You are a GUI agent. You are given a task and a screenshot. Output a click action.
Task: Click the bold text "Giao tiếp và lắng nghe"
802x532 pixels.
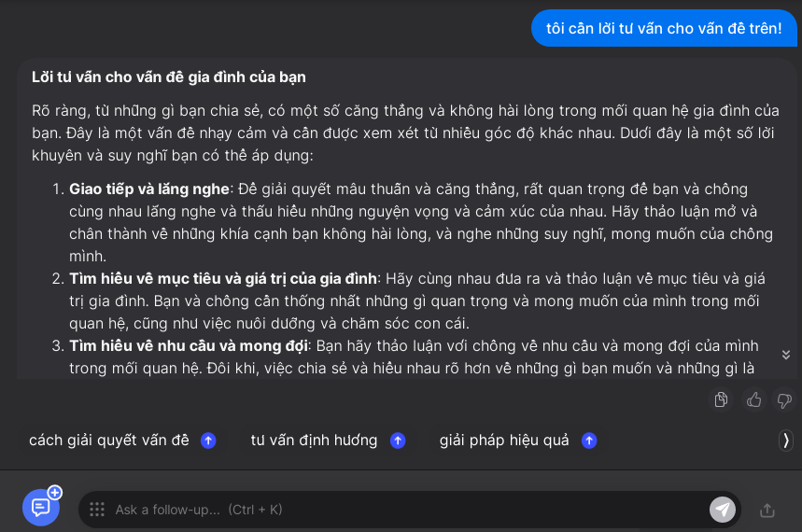pyautogui.click(x=149, y=189)
